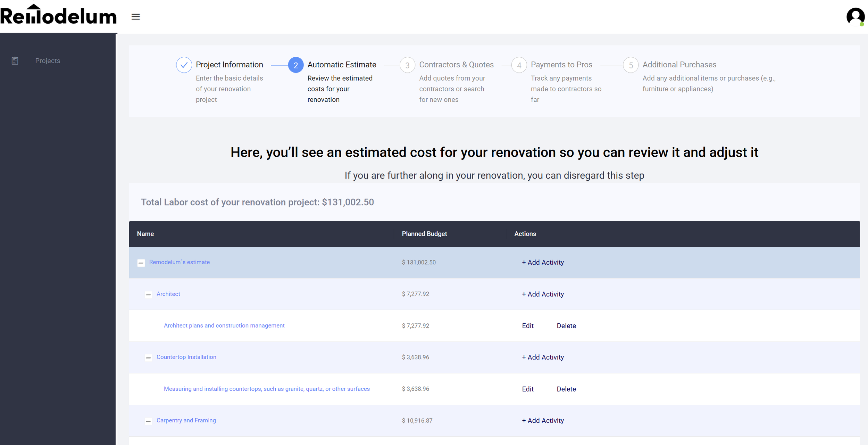Click Add Activity on the Remodelum`s estimate row
Screen dimensions: 868x445
(x=543, y=263)
